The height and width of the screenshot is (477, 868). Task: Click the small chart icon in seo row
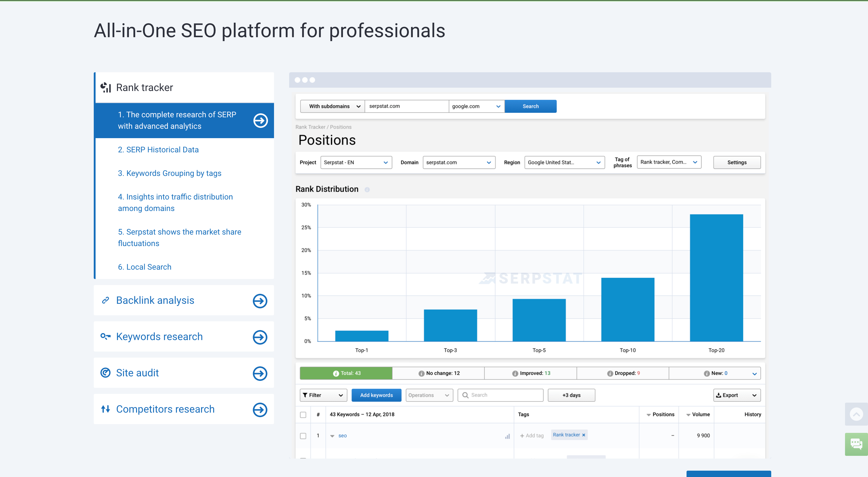pos(507,436)
